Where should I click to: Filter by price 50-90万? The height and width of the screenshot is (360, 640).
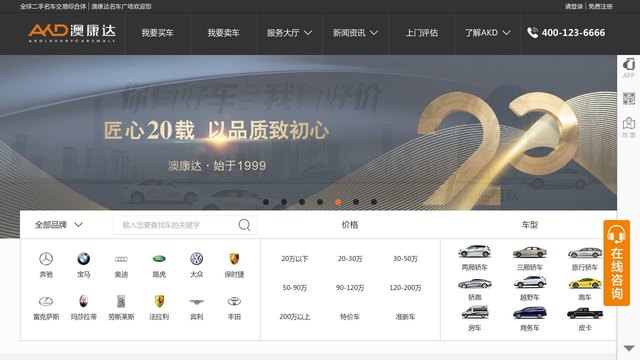point(295,288)
